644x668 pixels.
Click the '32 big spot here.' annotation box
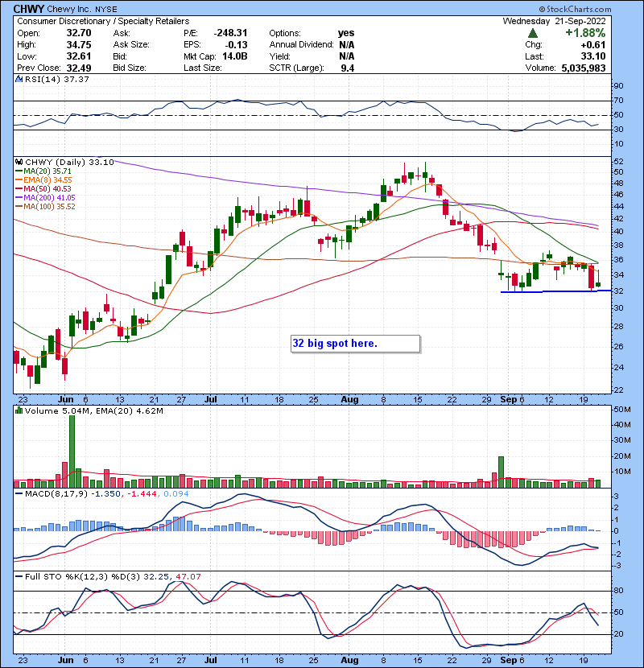click(356, 344)
